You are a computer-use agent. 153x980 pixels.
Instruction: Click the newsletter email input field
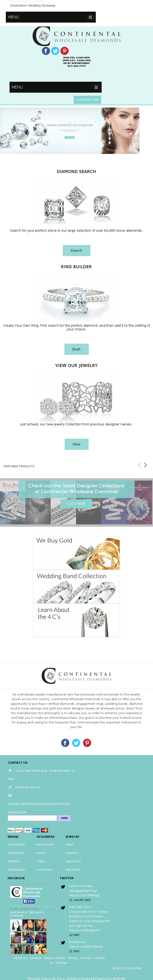pyautogui.click(x=32, y=818)
